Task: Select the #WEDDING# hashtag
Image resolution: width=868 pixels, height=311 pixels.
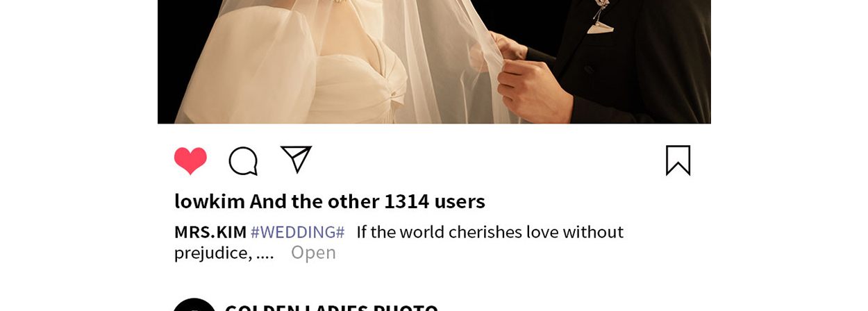Action: coord(297,232)
